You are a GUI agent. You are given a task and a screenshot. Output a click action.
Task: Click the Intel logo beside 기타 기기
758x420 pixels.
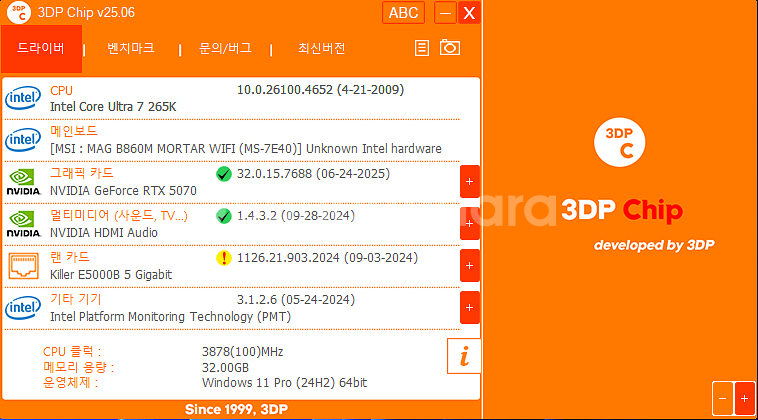tap(23, 308)
